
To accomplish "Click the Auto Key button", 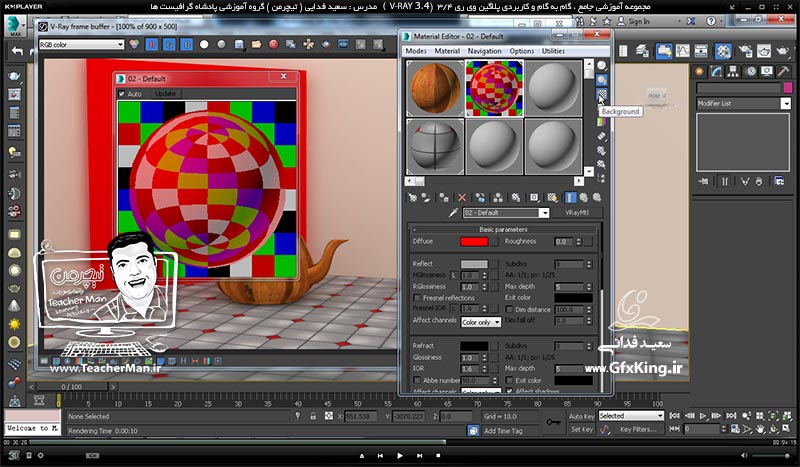I will (581, 416).
